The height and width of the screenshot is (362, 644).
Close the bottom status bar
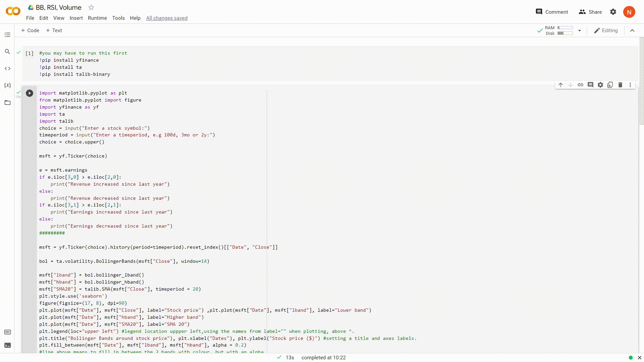click(639, 358)
